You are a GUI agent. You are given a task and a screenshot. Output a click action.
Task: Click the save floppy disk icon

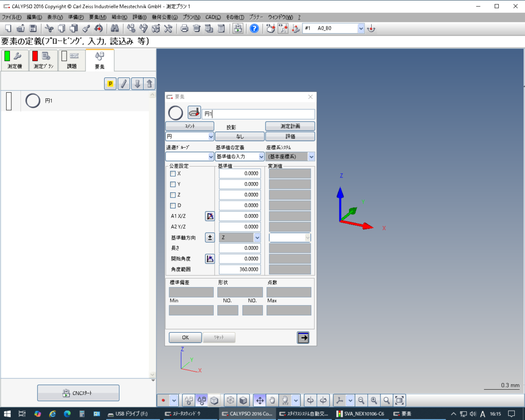coord(33,28)
